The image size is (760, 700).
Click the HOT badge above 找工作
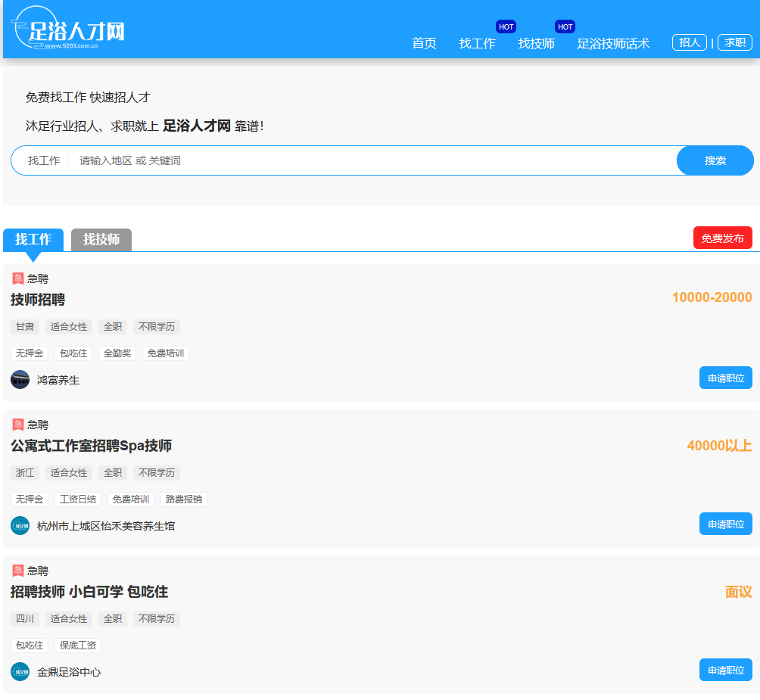click(506, 26)
